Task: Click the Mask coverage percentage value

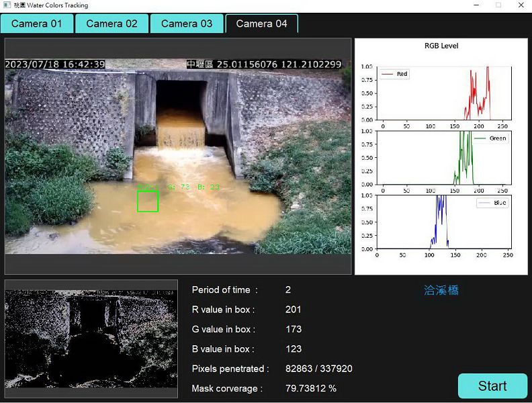Action: click(311, 388)
